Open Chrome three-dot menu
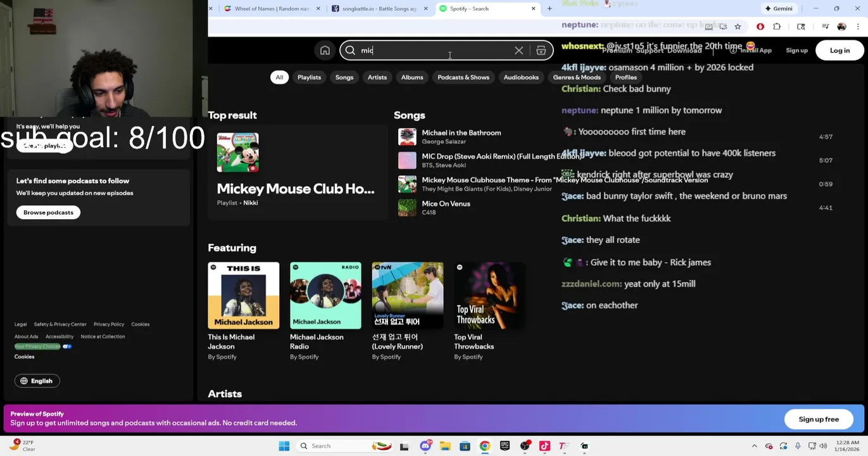This screenshot has width=868, height=456. point(858,27)
